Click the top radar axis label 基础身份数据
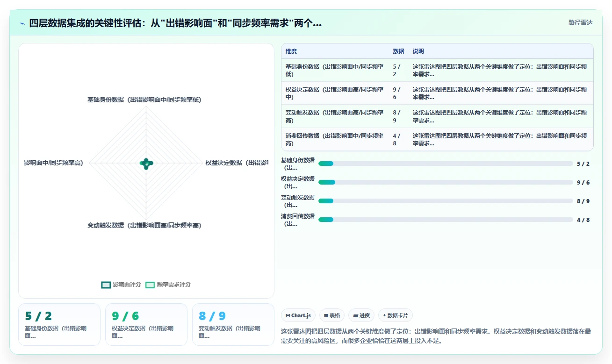Viewport: 612px width, 364px height. click(144, 100)
